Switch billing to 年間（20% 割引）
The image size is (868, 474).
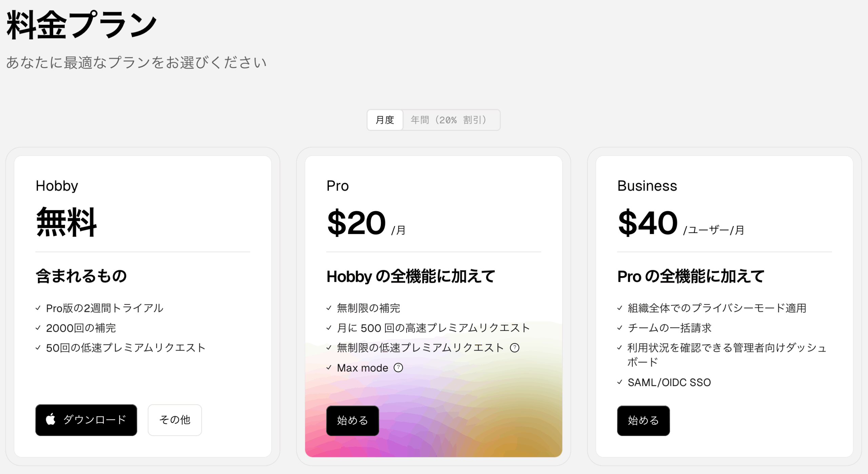coord(450,120)
